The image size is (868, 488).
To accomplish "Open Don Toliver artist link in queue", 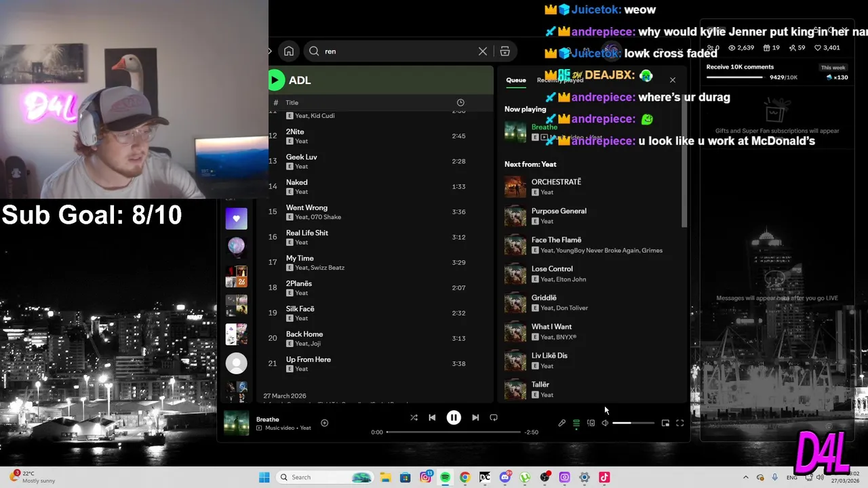I will [572, 308].
